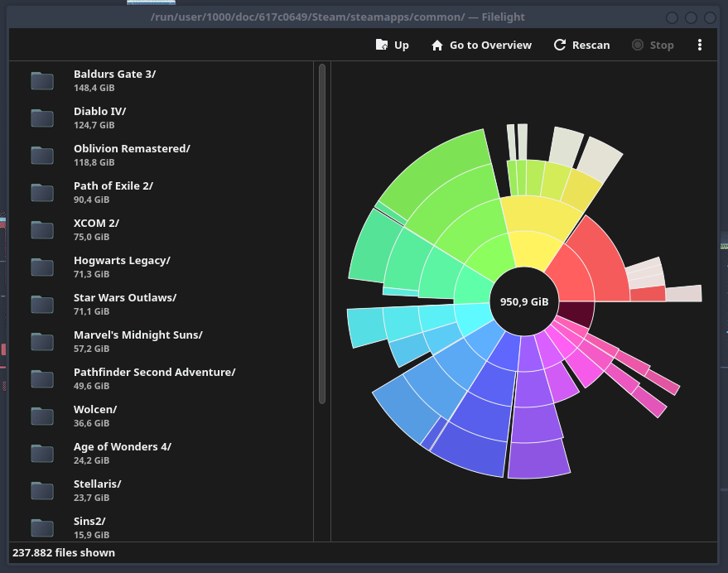Click the Diablo IV folder icon

click(x=42, y=118)
